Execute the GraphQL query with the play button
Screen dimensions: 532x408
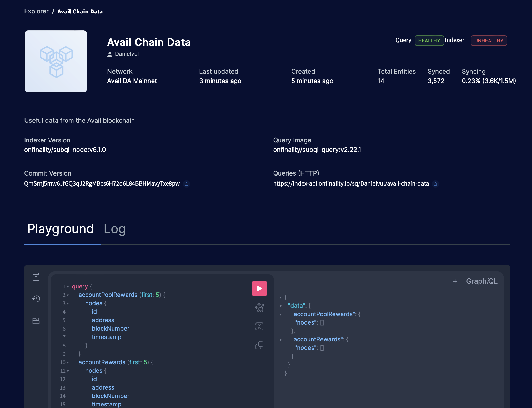pyautogui.click(x=259, y=288)
